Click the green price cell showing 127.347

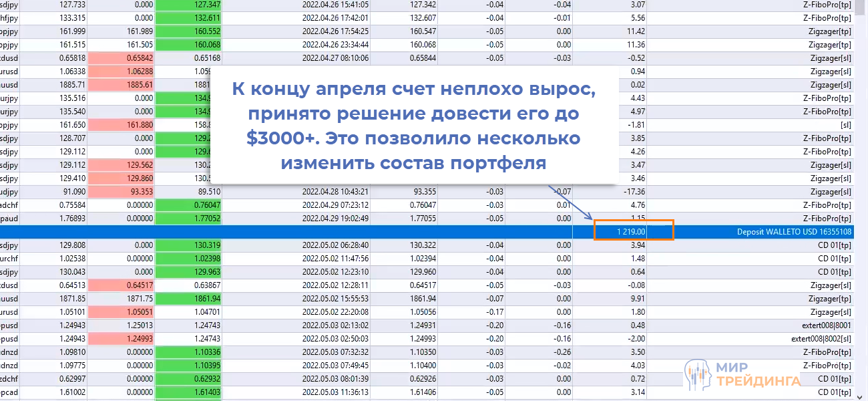188,5
